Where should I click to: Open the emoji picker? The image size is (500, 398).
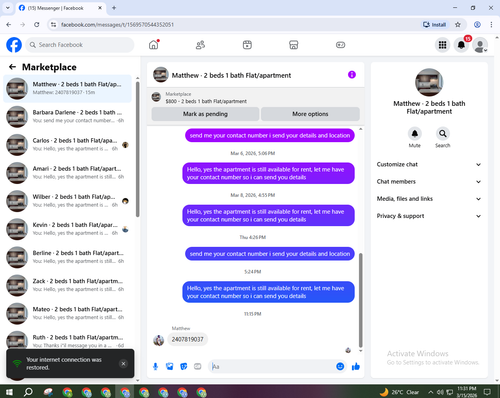pyautogui.click(x=340, y=367)
